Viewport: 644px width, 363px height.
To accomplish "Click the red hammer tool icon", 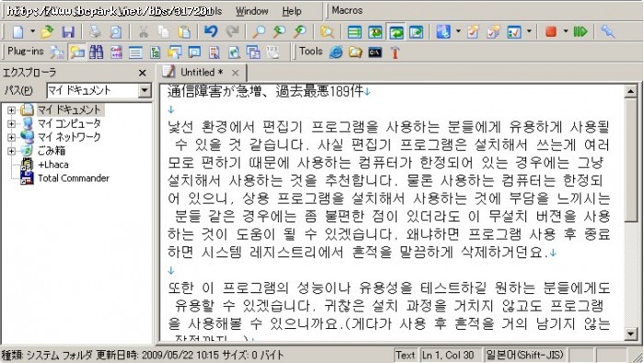I will [395, 52].
